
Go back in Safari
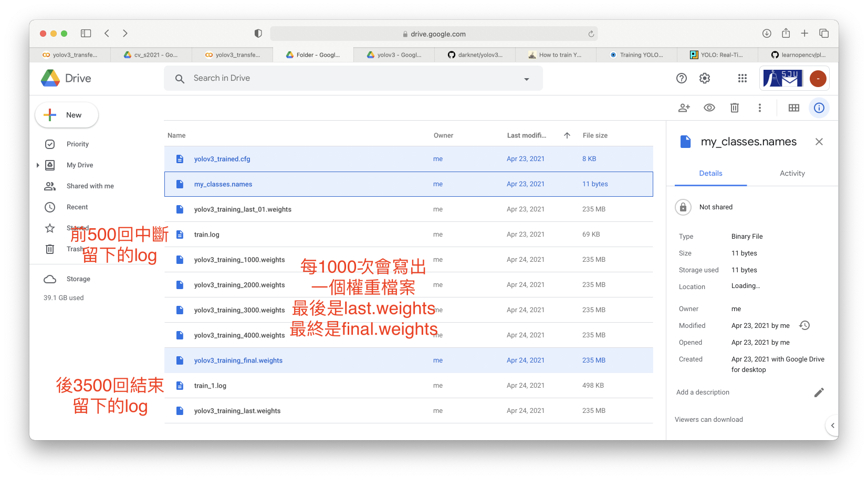[x=107, y=34]
